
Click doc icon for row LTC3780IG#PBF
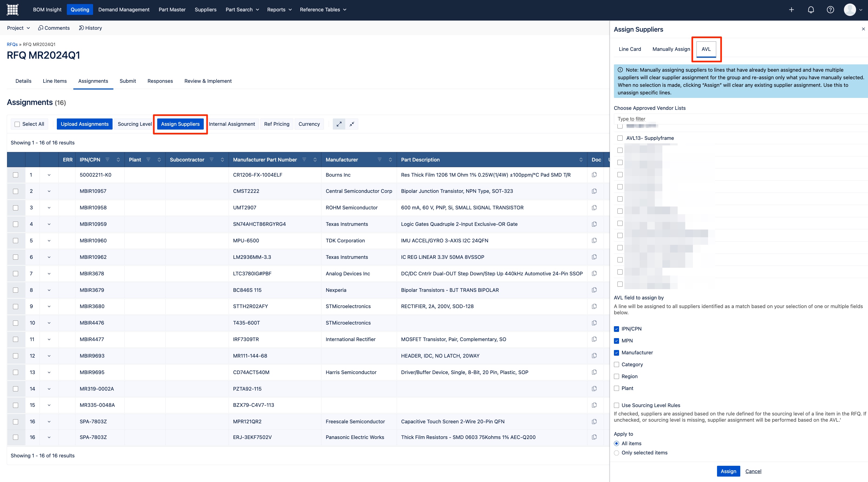pyautogui.click(x=594, y=273)
